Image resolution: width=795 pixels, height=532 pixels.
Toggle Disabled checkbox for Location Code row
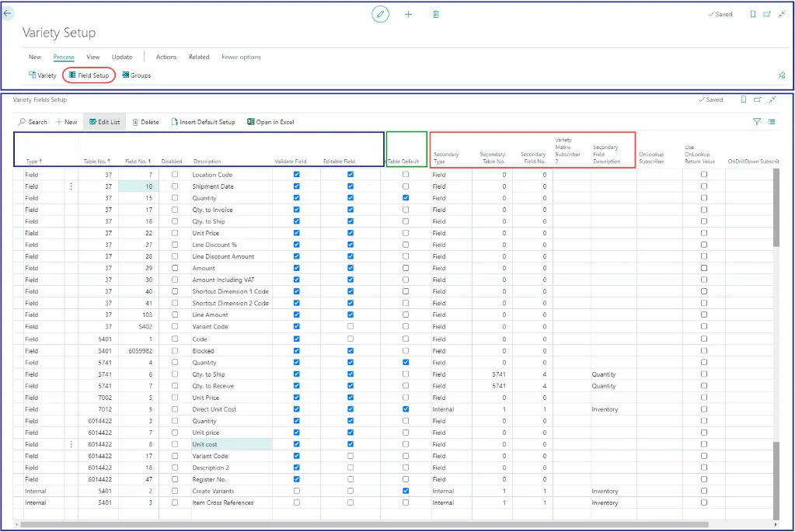point(175,174)
